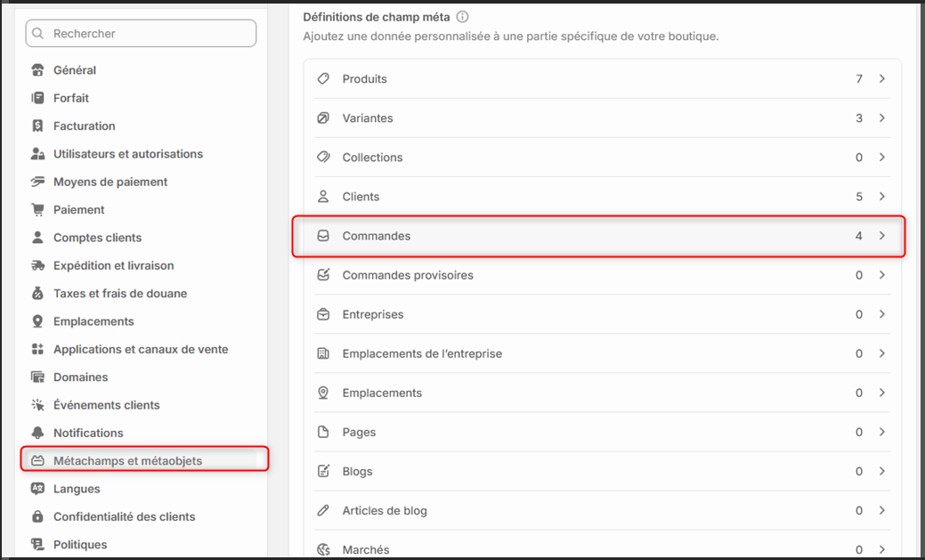Screen dimensions: 925x560
Task: Expand the Commandes row chevron
Action: tap(882, 235)
